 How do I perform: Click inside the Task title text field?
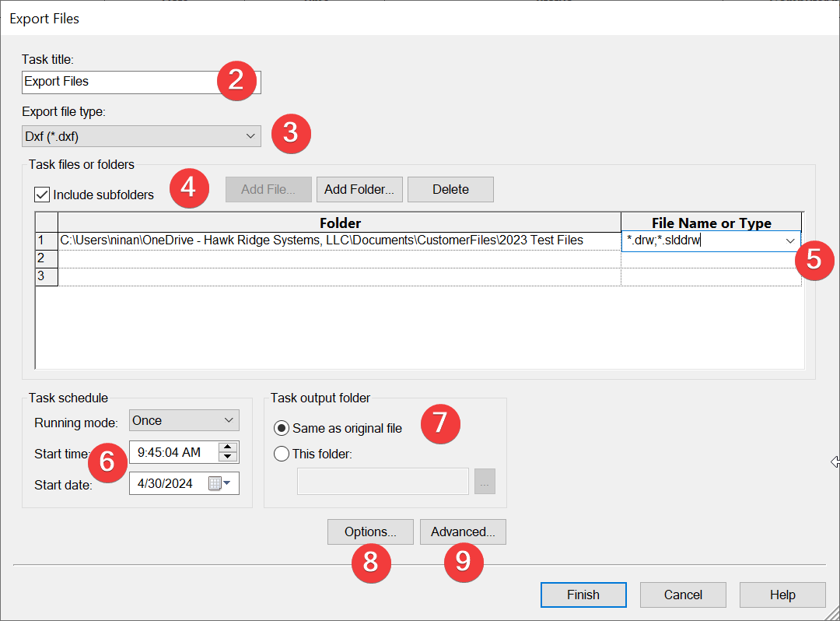click(x=117, y=82)
